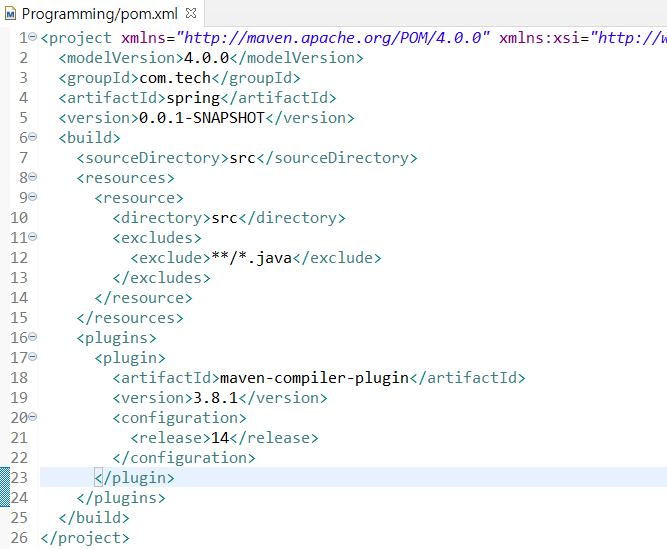Click the xmlns:xsi attribute name
The image size is (667, 549).
click(539, 38)
